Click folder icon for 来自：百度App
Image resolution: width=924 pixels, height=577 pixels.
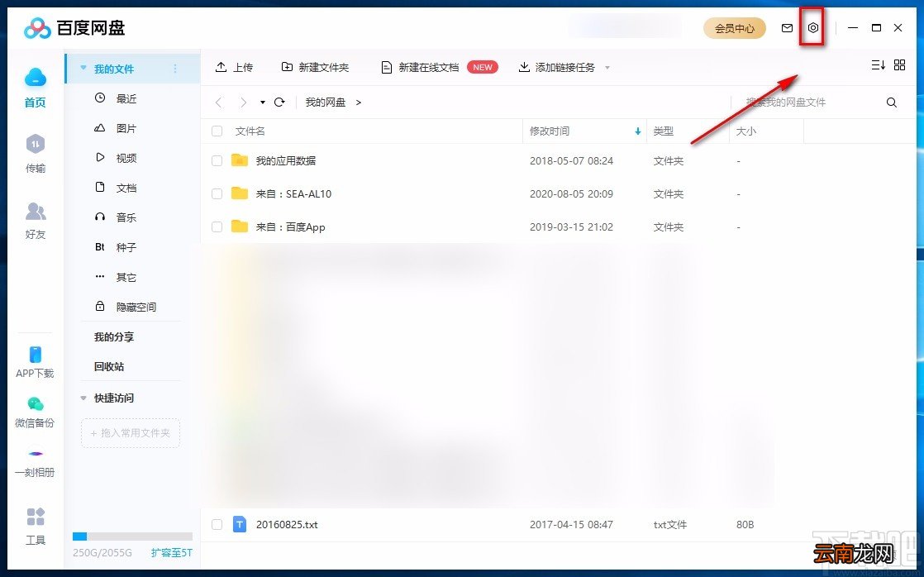pyautogui.click(x=239, y=227)
